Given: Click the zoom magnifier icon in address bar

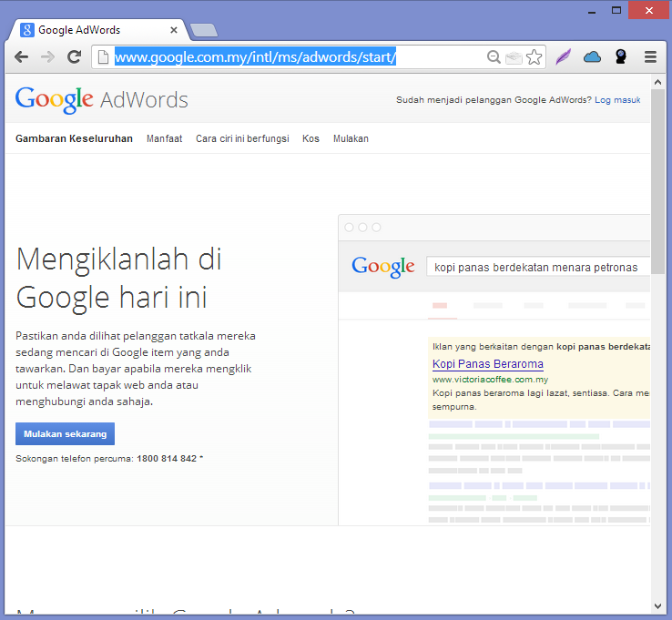Looking at the screenshot, I should pos(494,57).
